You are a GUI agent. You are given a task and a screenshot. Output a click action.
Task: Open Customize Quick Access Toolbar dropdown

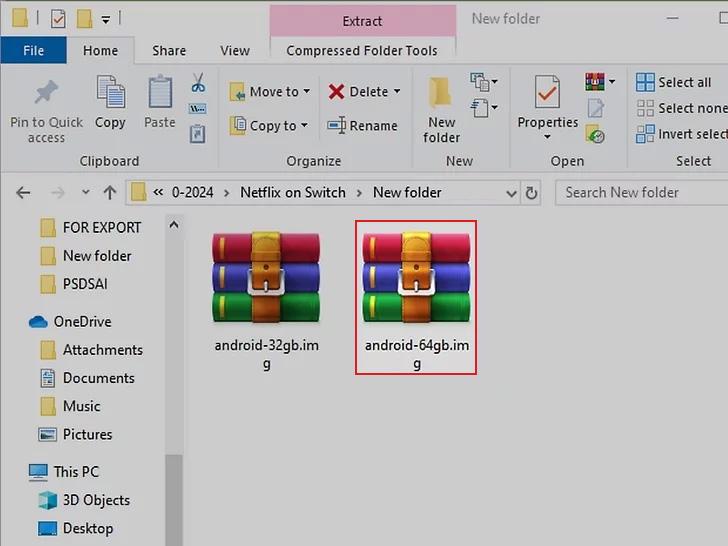pos(106,20)
